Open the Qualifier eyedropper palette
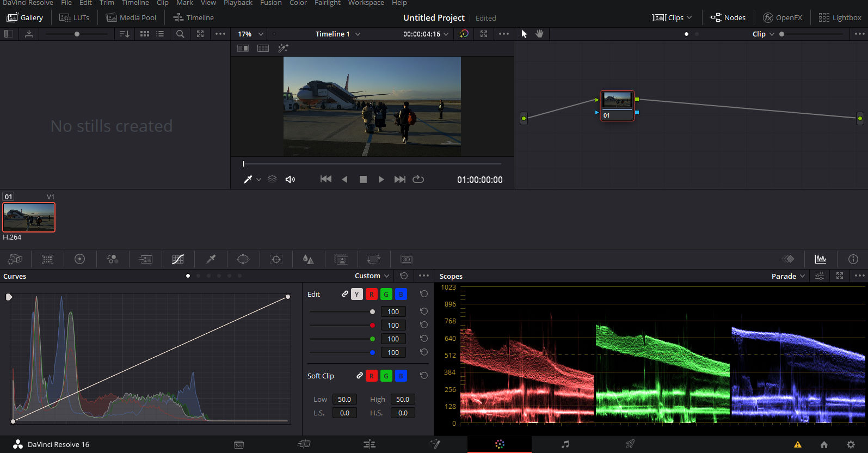The width and height of the screenshot is (868, 453). tap(211, 259)
